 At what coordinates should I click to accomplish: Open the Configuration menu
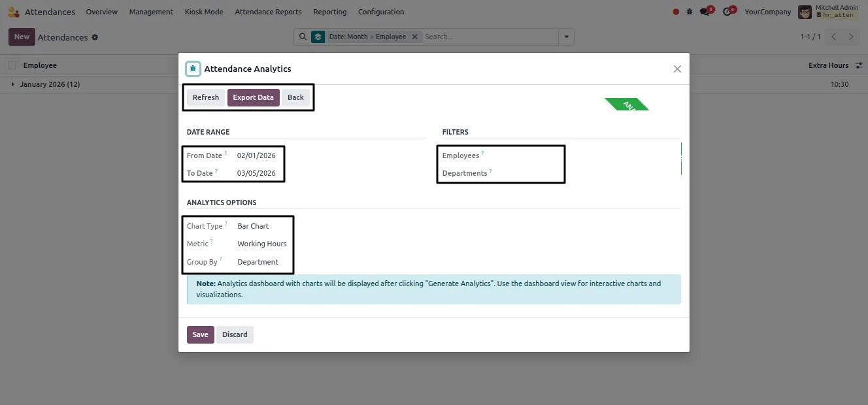(381, 12)
